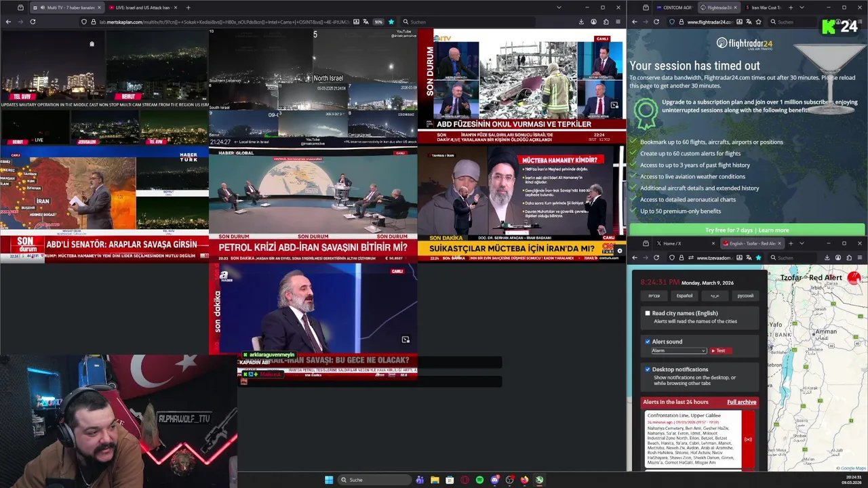
Task: Expand tab list in Tzevaadom browser window
Action: coord(802,243)
